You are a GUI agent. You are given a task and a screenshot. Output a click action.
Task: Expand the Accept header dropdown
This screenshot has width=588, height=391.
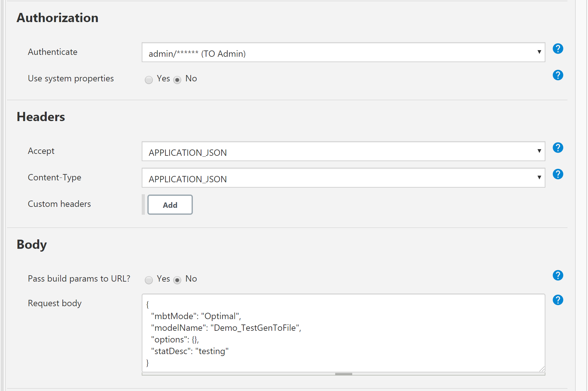(x=343, y=152)
